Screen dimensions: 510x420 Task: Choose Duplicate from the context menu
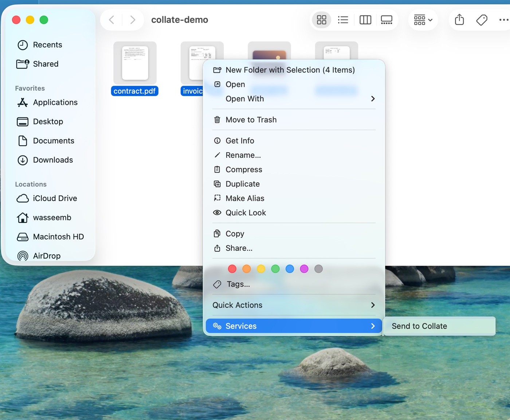click(x=294, y=184)
